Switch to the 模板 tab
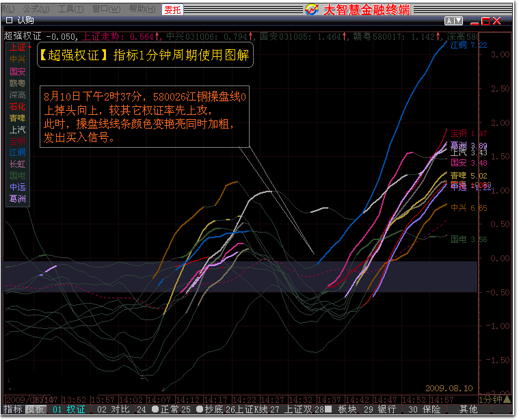 click(x=35, y=410)
